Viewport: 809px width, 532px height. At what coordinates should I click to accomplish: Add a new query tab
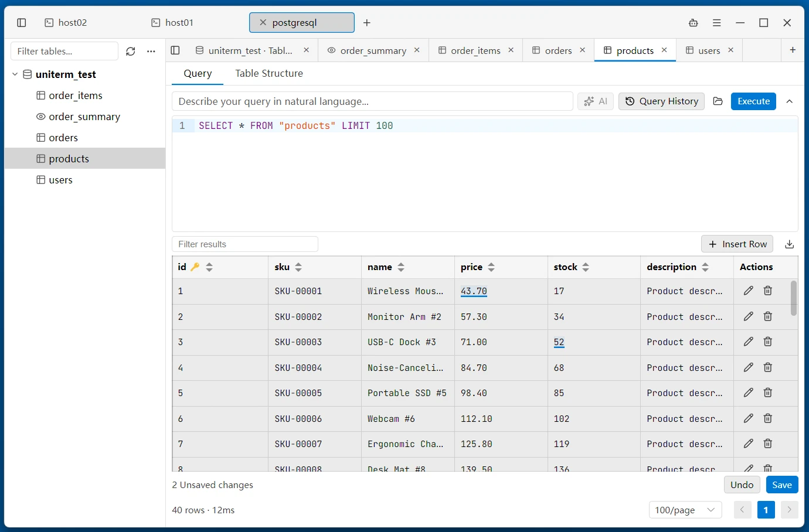[x=793, y=50]
